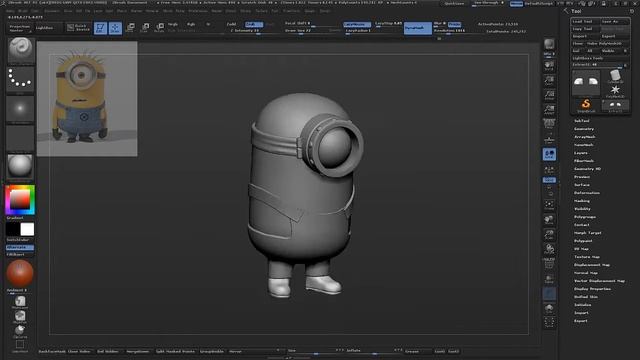Expand the SubTool sub-palette
640x360 pixels.
582,121
